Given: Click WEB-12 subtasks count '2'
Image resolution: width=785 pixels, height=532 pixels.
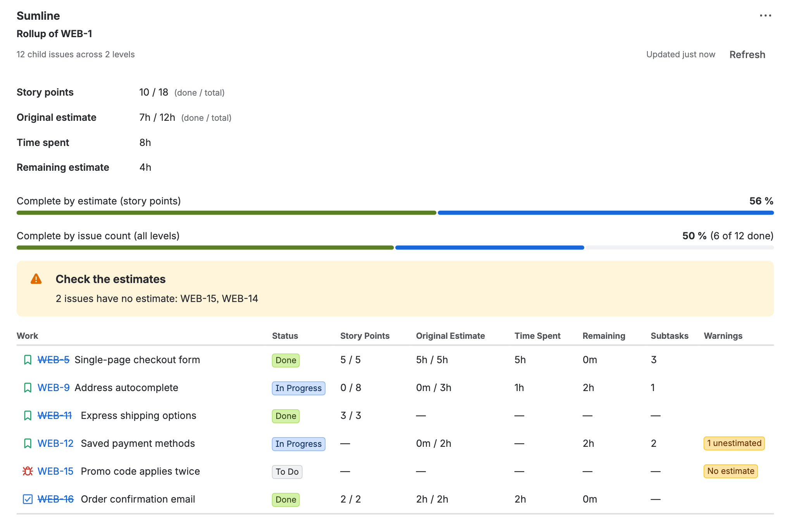Looking at the screenshot, I should [x=654, y=443].
